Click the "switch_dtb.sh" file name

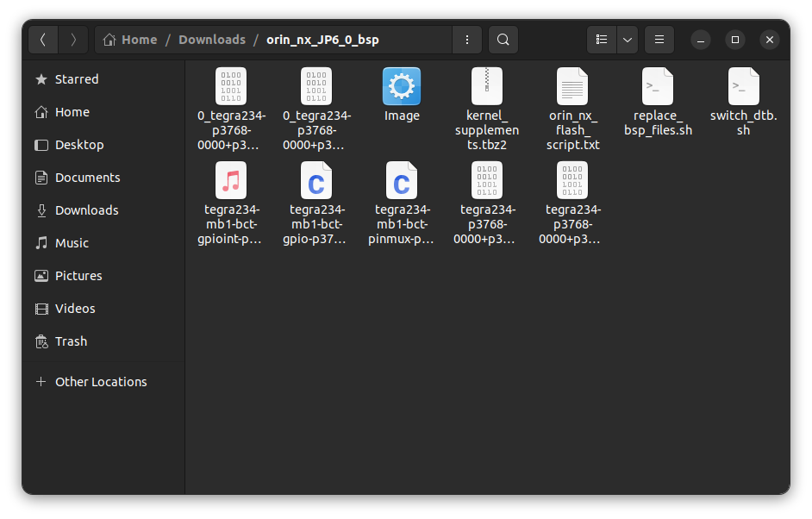click(744, 122)
